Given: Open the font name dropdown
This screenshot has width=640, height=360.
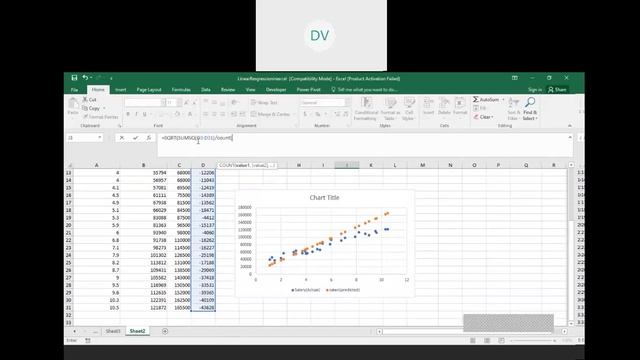Looking at the screenshot, I should (x=163, y=103).
